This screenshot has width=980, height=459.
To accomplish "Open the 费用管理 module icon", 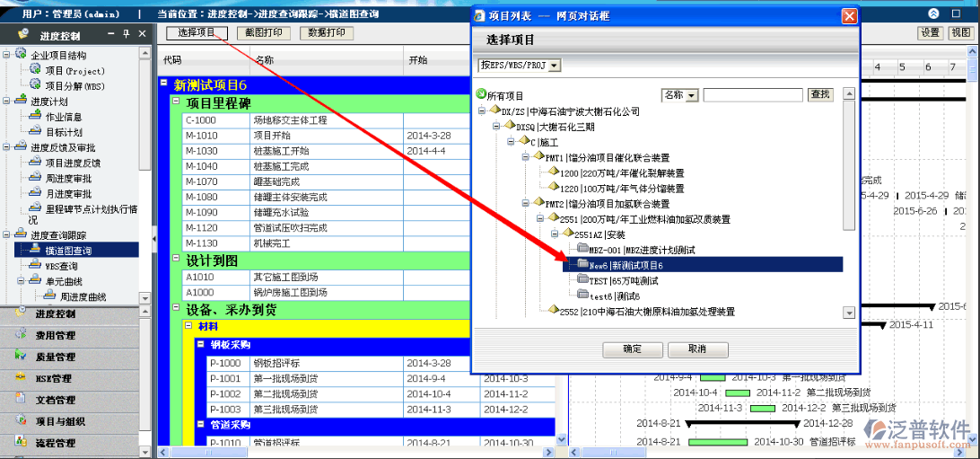I will tap(20, 335).
